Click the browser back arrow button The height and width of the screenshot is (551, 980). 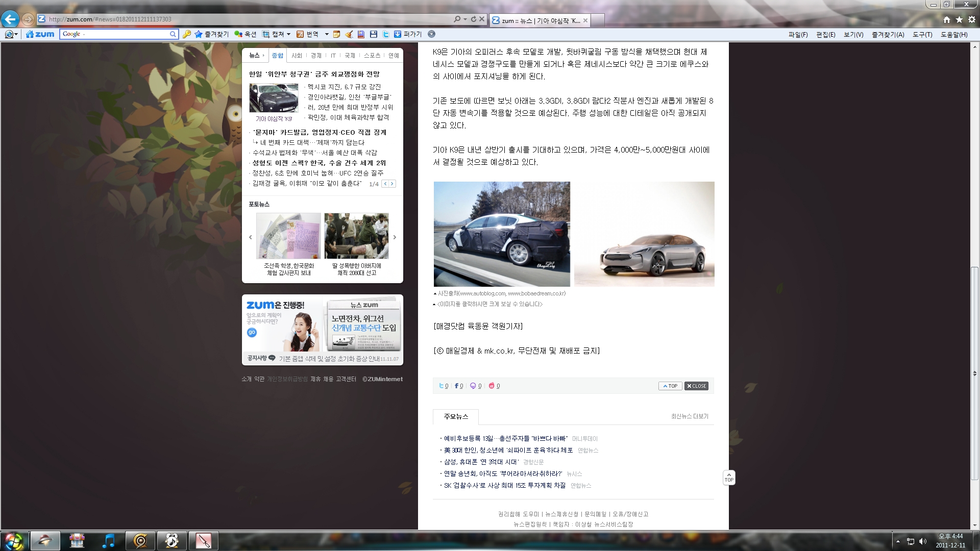pos(10,19)
